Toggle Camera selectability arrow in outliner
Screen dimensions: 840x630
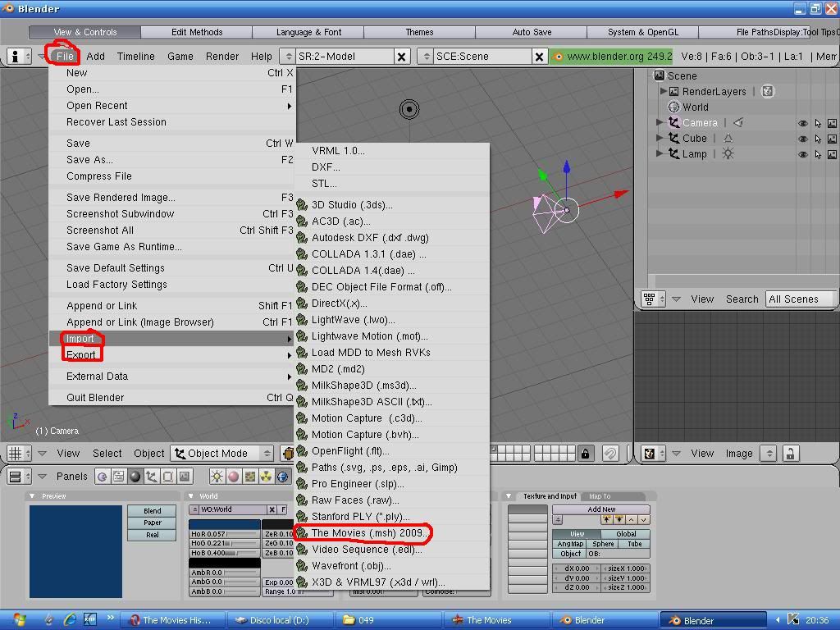pyautogui.click(x=818, y=123)
